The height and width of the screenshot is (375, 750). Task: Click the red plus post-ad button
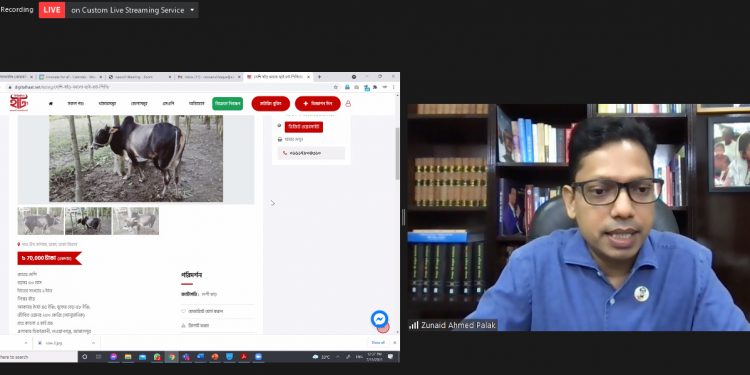pos(318,103)
